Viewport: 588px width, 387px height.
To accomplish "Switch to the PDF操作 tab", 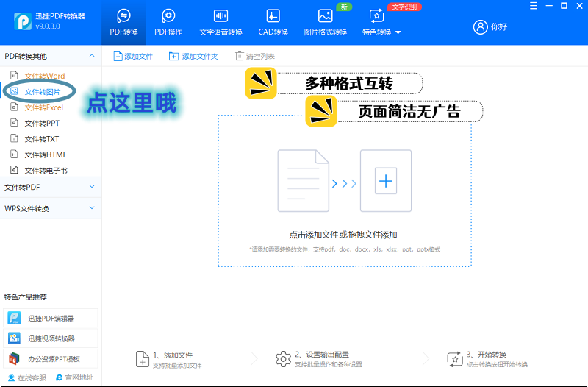I will [168, 23].
